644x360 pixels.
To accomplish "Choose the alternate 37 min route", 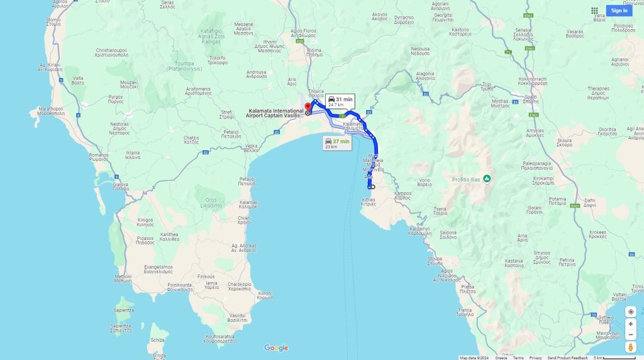I will (x=337, y=143).
